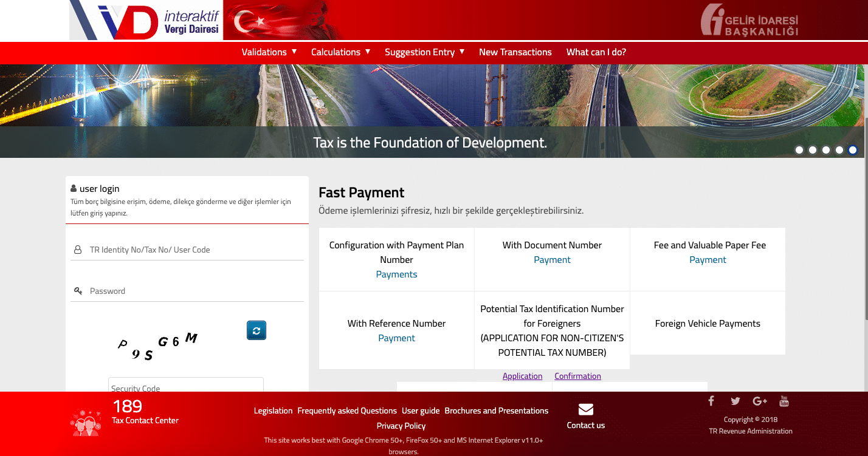Open Payment under With Reference Number
The height and width of the screenshot is (456, 868).
coord(396,338)
